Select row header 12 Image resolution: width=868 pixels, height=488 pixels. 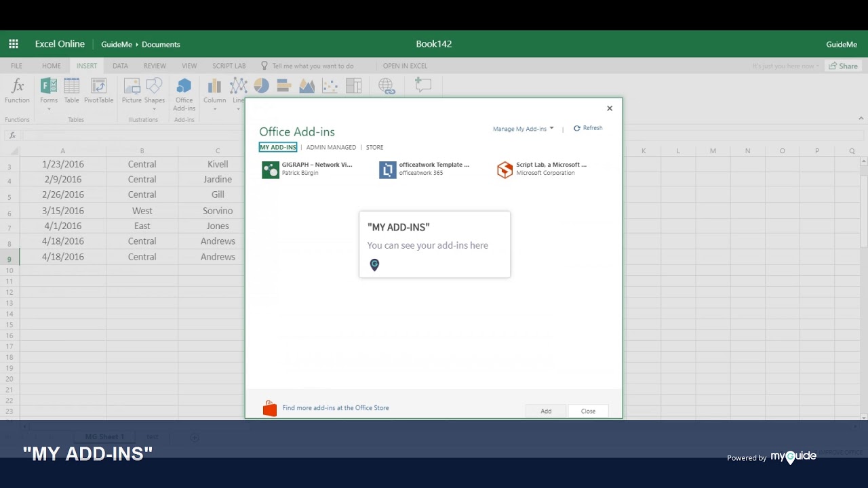[9, 292]
